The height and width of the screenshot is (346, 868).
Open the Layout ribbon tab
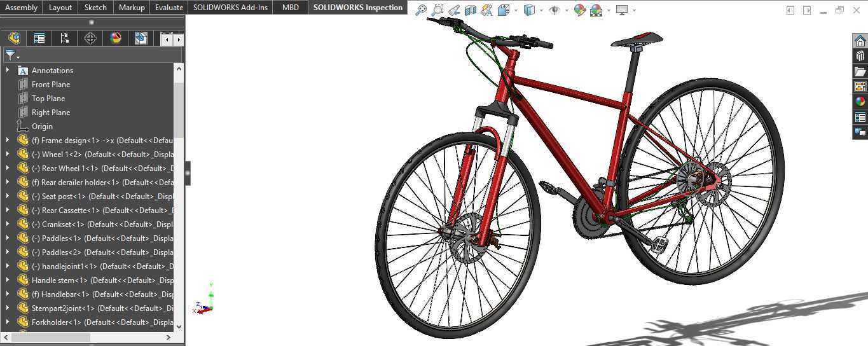pos(60,7)
